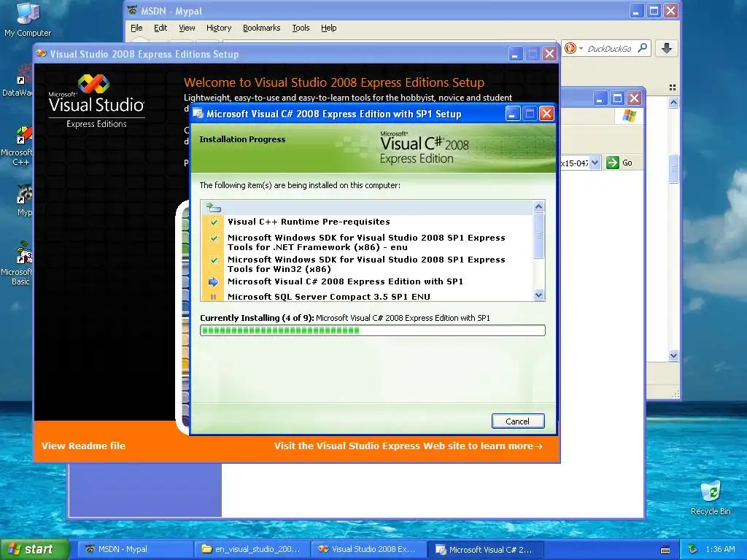This screenshot has height=560, width=747.
Task: Click Windows flag logo in background window
Action: (630, 116)
